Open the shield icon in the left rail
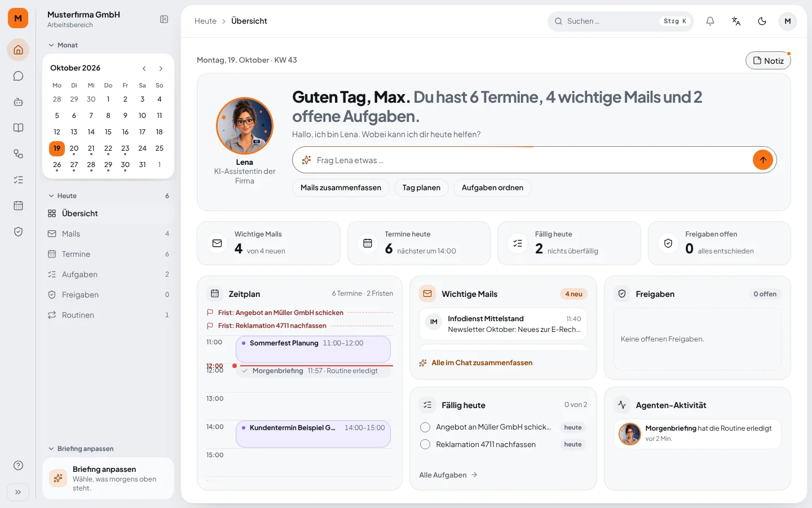Viewport: 812px width, 508px height. click(18, 231)
